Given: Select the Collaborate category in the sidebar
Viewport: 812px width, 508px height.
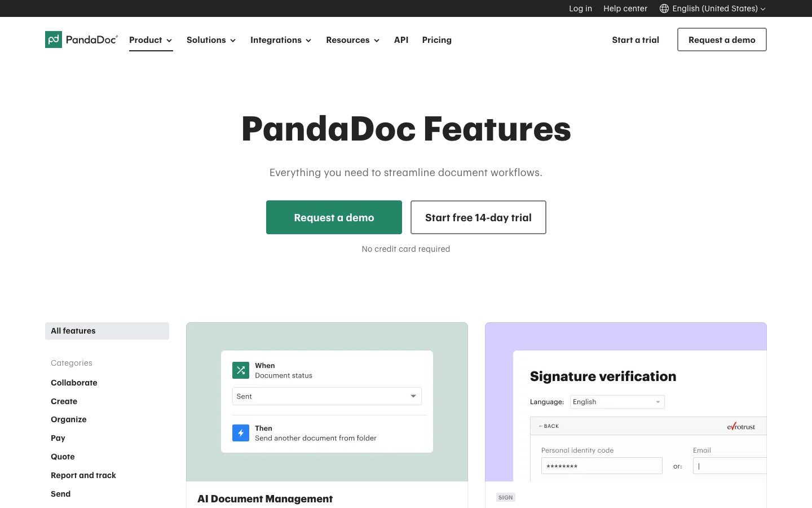Looking at the screenshot, I should (x=74, y=383).
